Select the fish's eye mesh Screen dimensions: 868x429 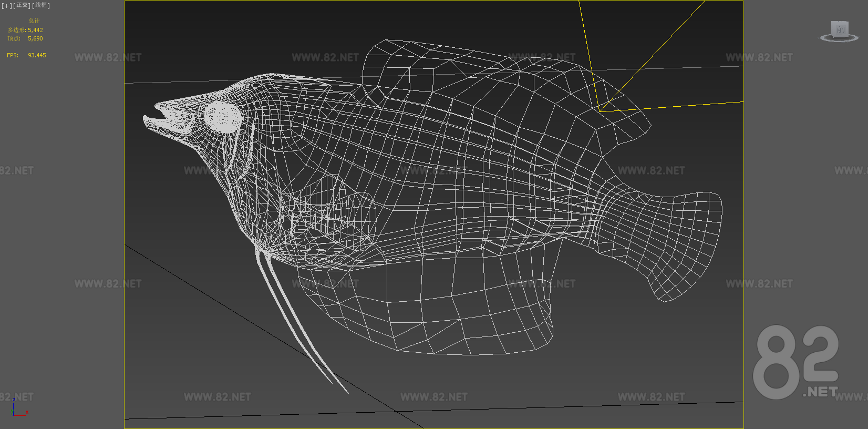(223, 117)
